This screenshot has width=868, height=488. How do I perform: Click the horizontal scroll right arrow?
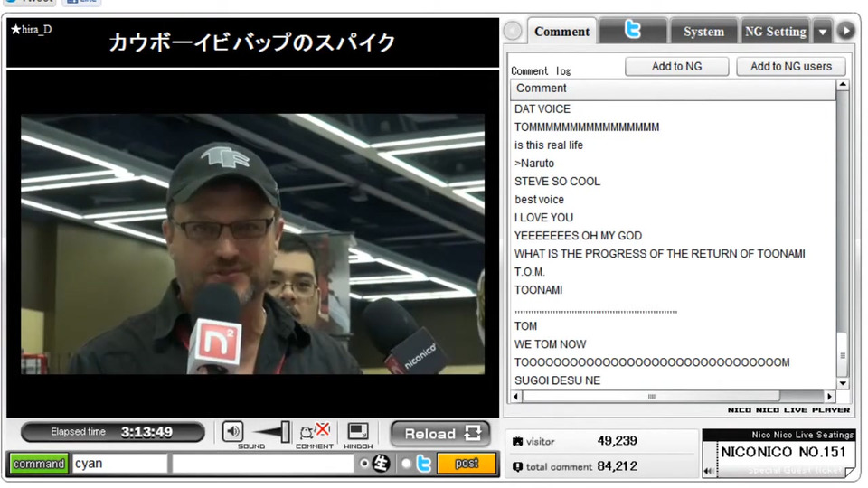(x=829, y=396)
